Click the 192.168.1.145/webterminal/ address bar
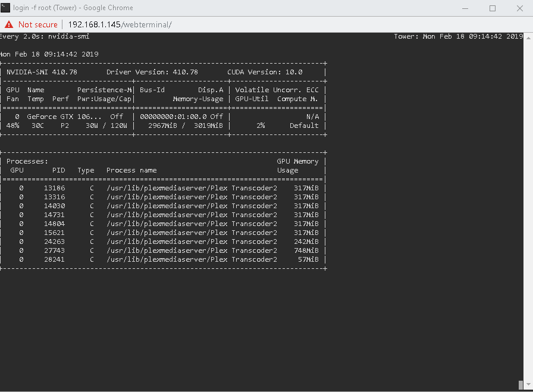Screen dimensions: 533x392 [x=120, y=24]
